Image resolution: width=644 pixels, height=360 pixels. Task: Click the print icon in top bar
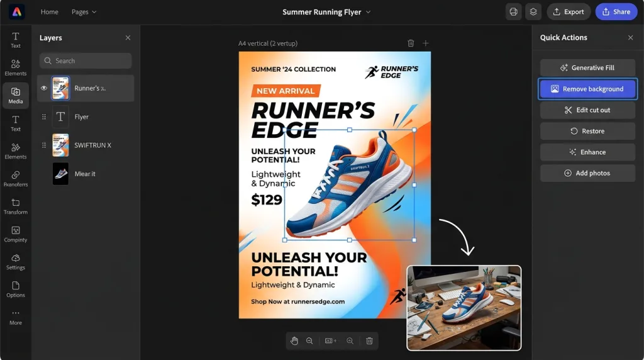pos(513,12)
